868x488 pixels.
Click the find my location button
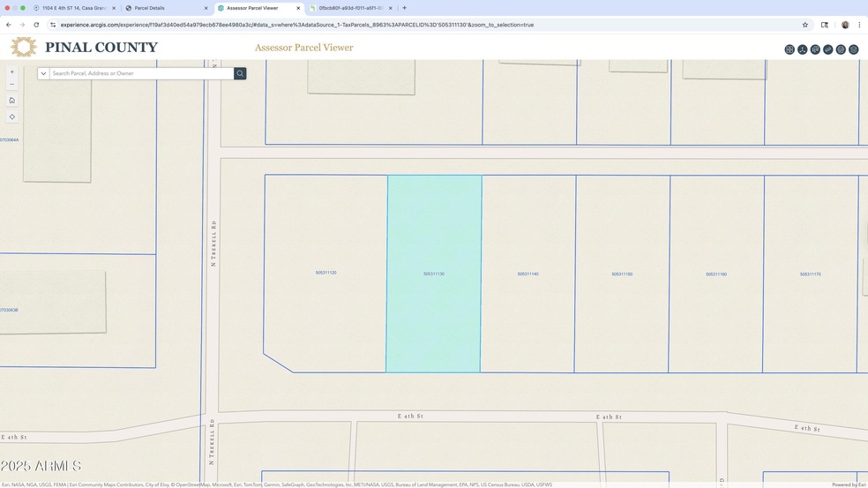click(11, 116)
